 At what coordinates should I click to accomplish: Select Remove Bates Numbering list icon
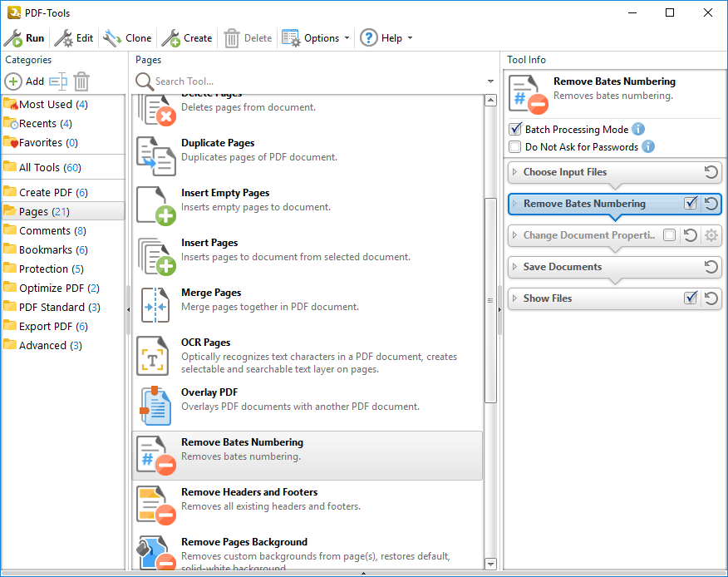pos(156,456)
